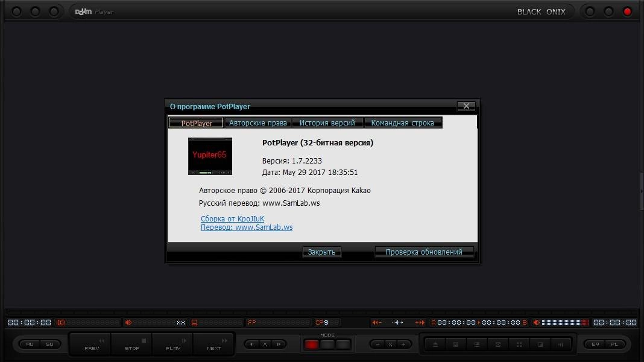Viewport: 644px width, 362px height.
Task: Open the PL playlist panel
Action: coord(614,345)
